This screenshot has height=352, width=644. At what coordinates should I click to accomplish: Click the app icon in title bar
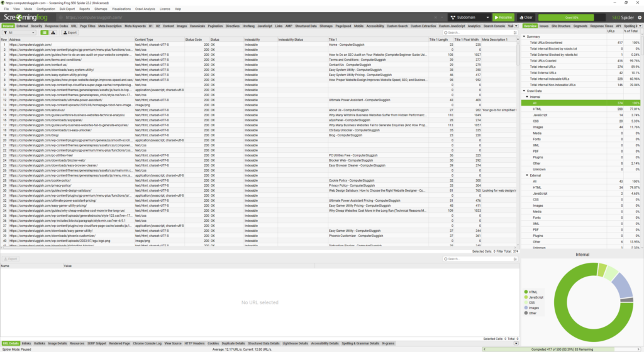coord(3,3)
